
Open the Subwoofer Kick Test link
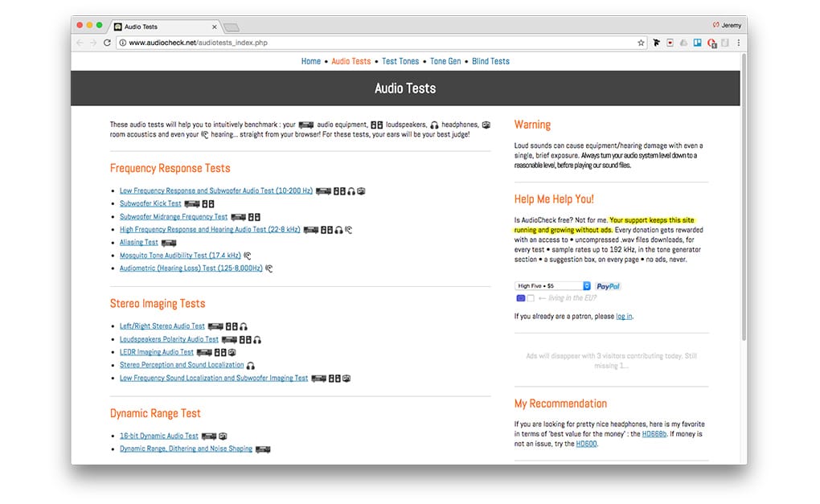coord(150,204)
